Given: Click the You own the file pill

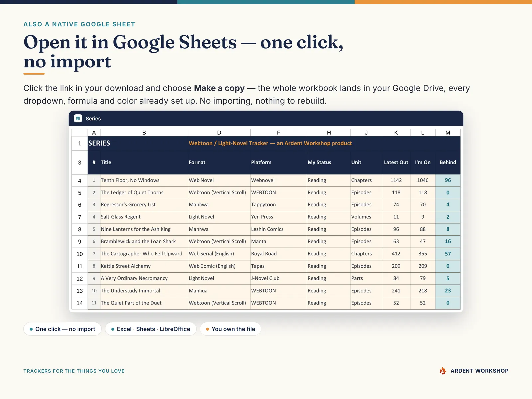Looking at the screenshot, I should pyautogui.click(x=230, y=329).
